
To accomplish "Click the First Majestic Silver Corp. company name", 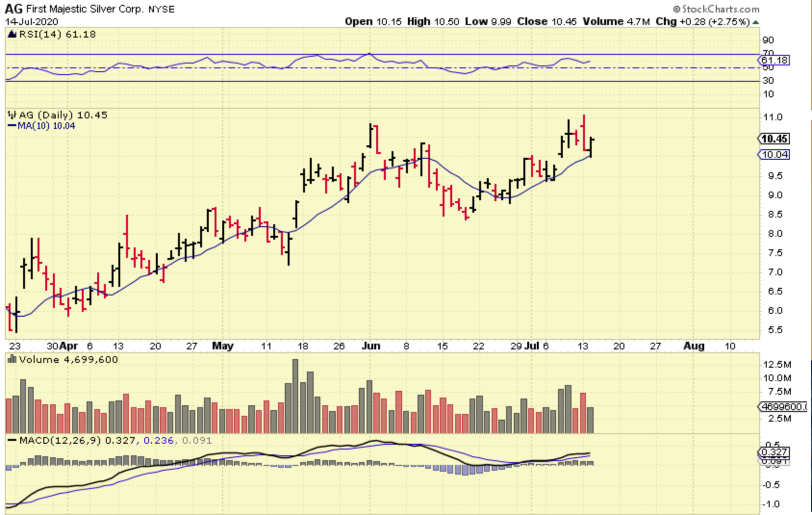I will pos(85,9).
